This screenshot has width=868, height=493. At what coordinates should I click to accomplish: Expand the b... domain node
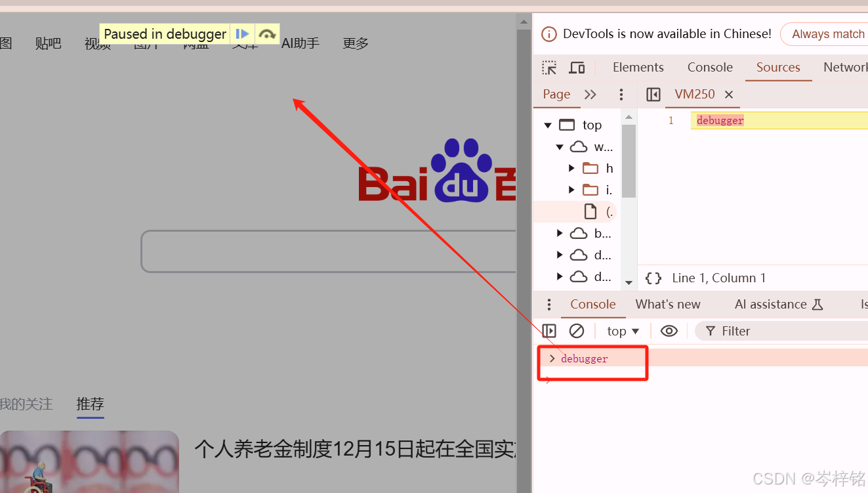560,233
